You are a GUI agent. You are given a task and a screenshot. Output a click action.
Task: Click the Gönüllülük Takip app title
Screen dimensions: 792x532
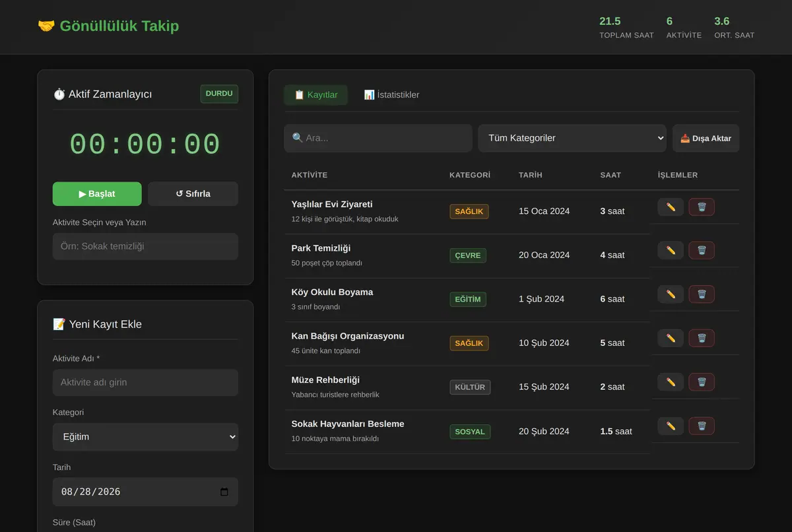tap(108, 26)
